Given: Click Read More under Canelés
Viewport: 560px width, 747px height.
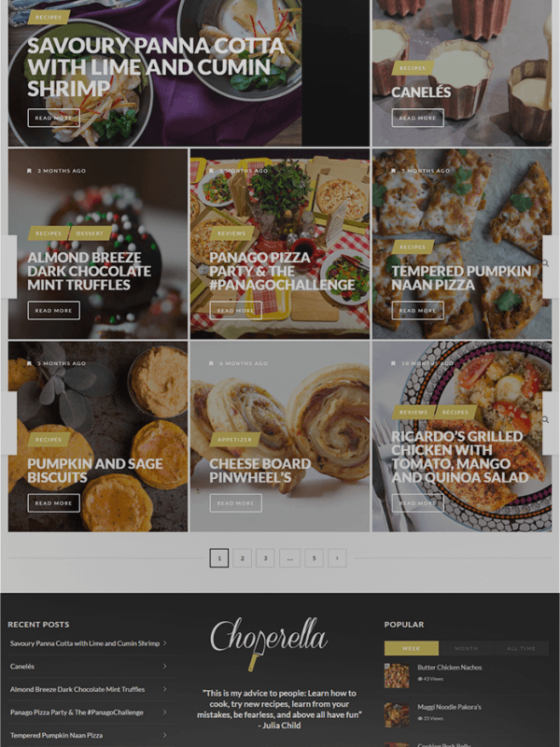Looking at the screenshot, I should click(x=417, y=118).
